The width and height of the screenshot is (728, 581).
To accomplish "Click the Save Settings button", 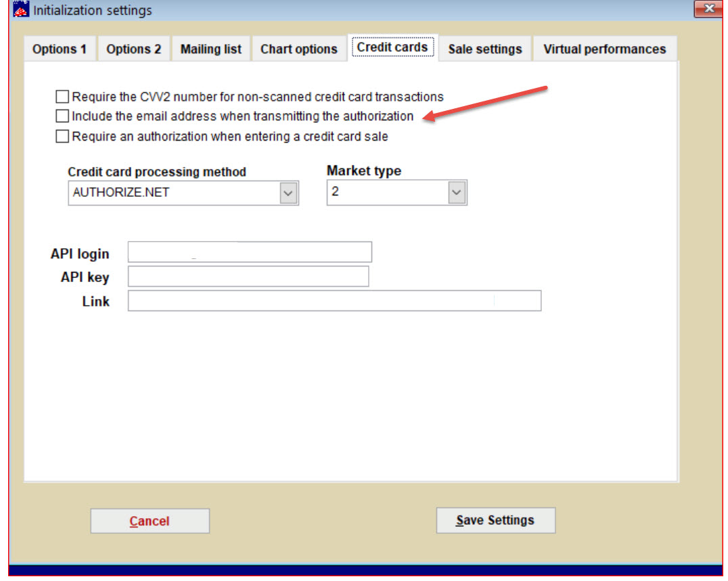I will 495,520.
